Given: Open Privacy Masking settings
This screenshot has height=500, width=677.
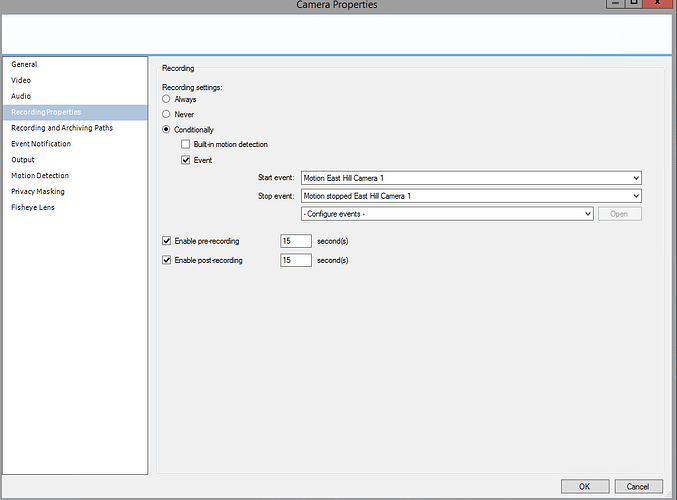Looking at the screenshot, I should 38,191.
